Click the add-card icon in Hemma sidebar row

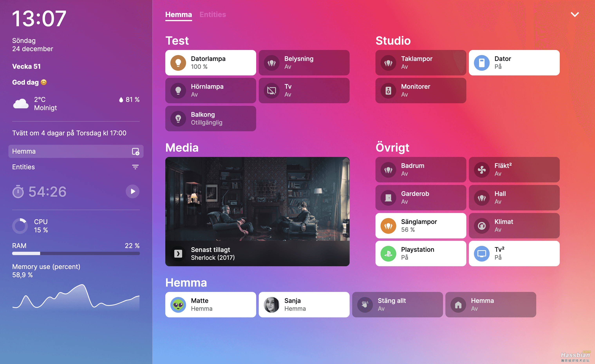click(x=136, y=151)
